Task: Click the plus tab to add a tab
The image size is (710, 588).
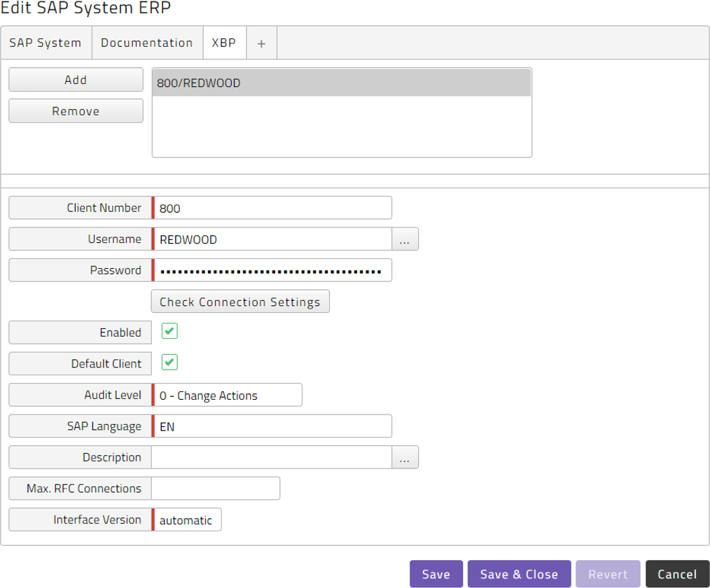Action: coord(262,43)
